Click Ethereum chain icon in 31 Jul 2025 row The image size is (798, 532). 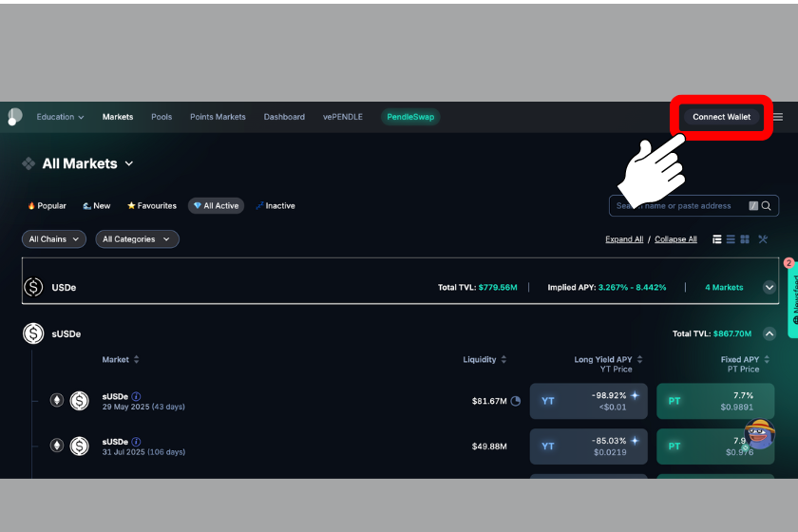56,446
